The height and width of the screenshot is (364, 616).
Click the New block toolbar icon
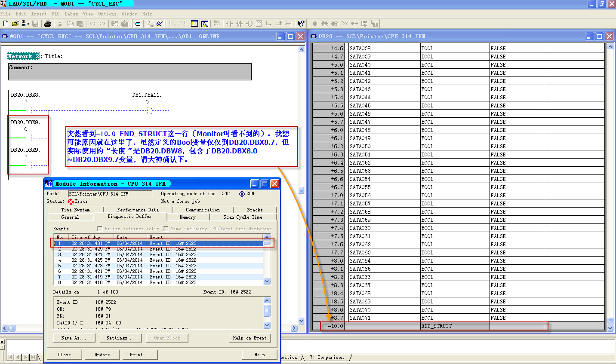[6, 24]
